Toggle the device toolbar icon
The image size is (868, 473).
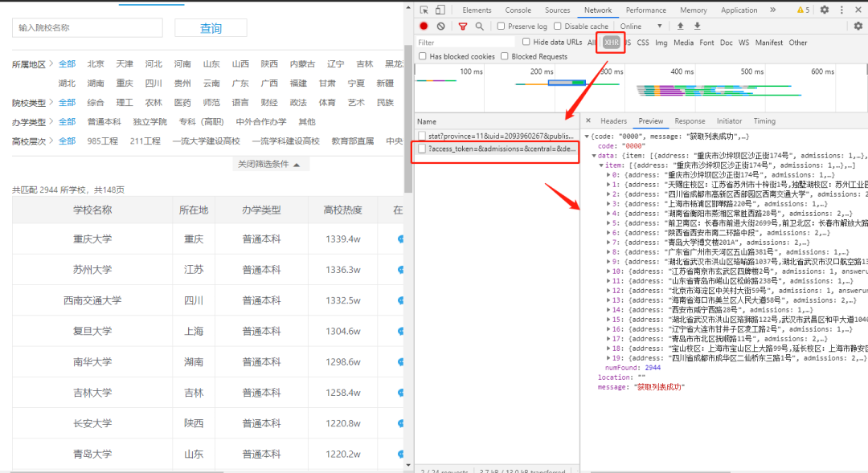[x=440, y=10]
